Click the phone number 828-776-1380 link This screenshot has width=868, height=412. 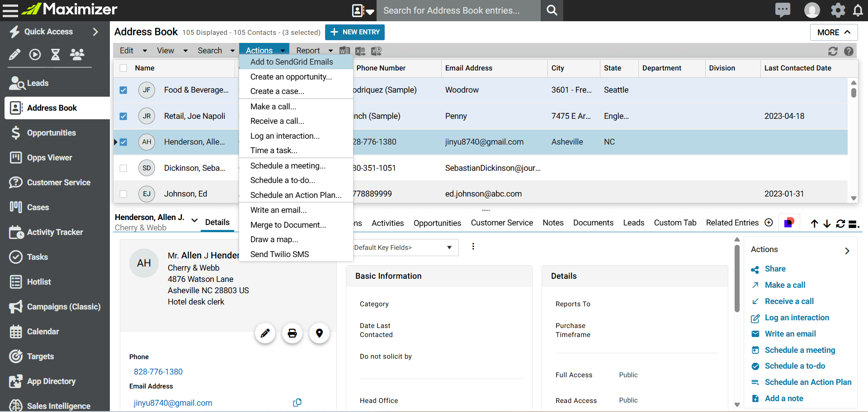coord(158,372)
